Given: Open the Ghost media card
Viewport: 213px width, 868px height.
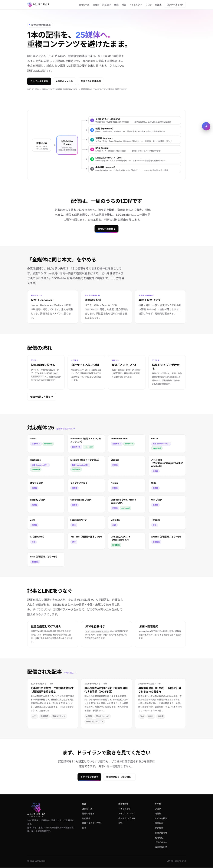Looking at the screenshot, I should point(46,443).
